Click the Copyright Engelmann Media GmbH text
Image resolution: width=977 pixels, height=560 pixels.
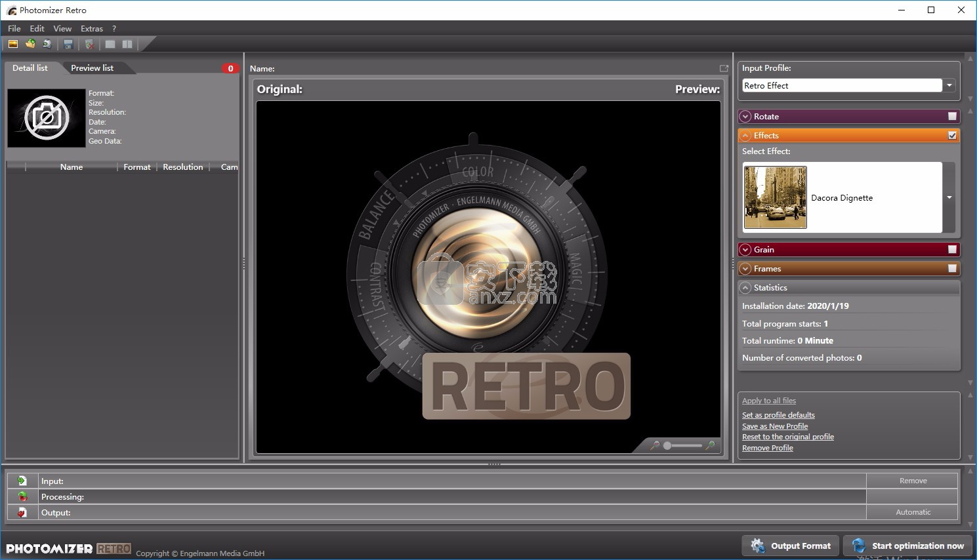tap(200, 553)
